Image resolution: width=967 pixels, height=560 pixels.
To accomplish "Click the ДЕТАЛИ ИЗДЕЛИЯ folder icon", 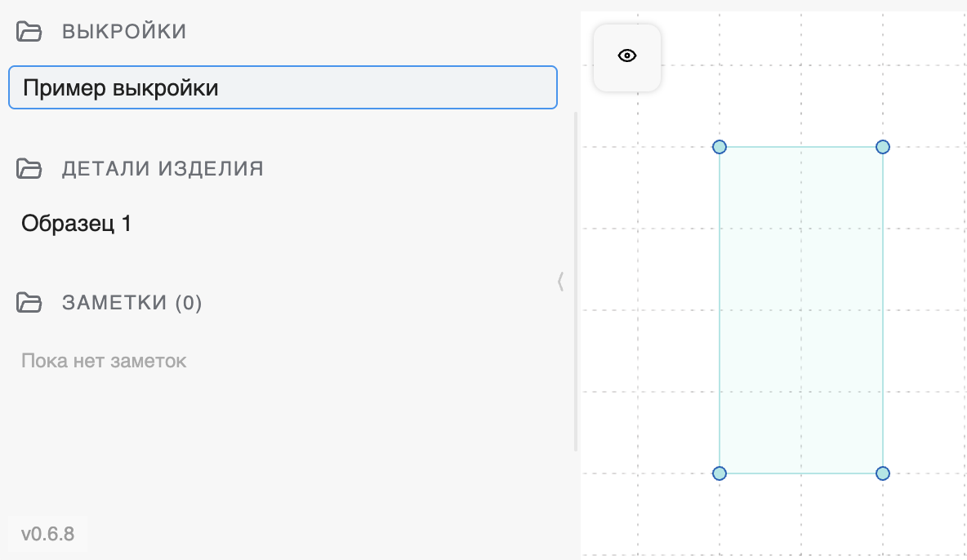I will (x=29, y=168).
